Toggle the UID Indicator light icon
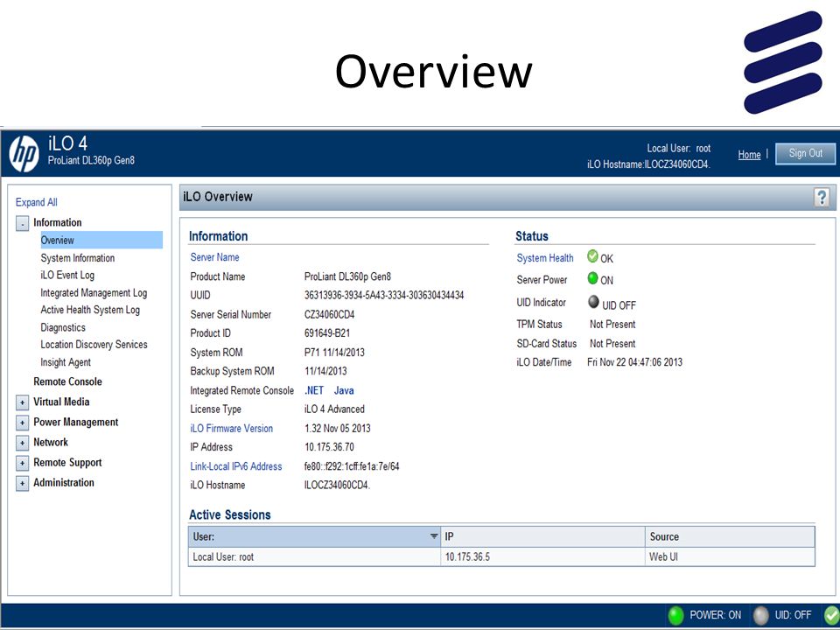 click(593, 302)
